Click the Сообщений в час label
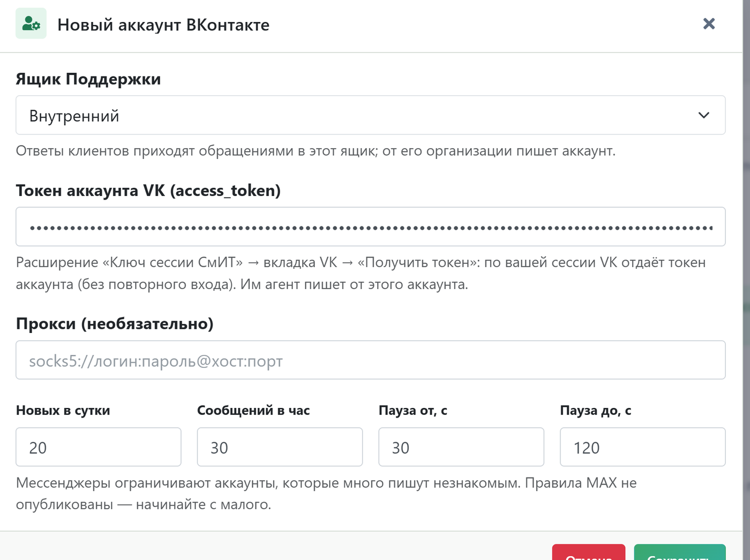 [253, 411]
